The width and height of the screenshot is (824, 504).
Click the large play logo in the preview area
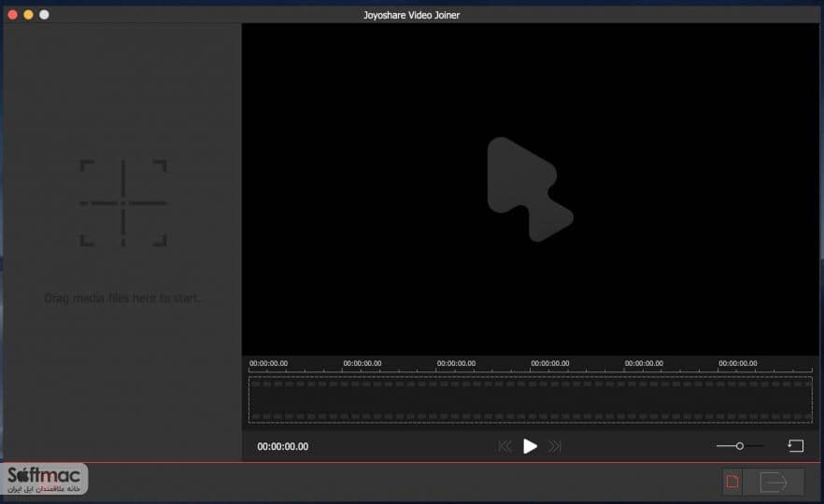[x=530, y=189]
